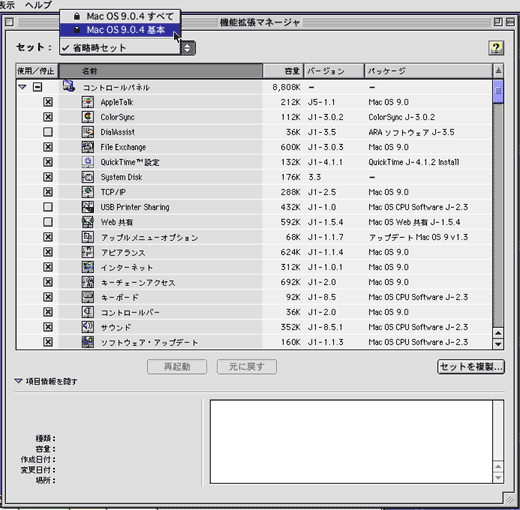Sort by the パッケージ column header

pyautogui.click(x=428, y=71)
